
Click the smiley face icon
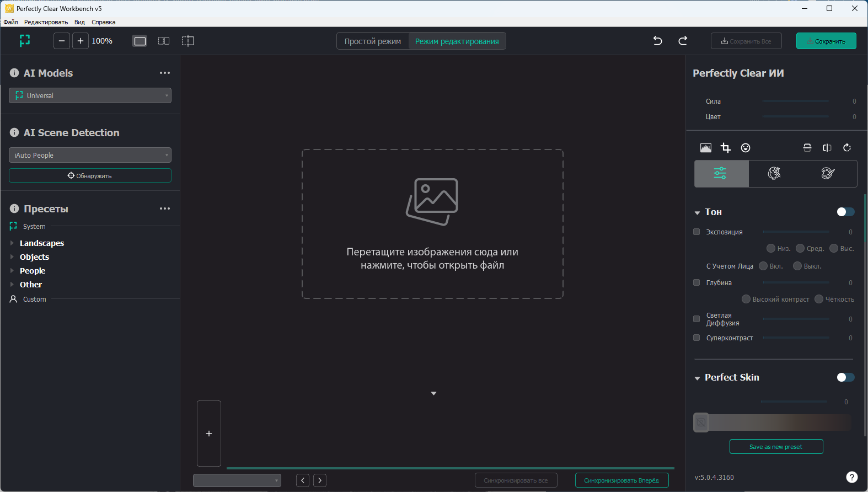pyautogui.click(x=746, y=148)
